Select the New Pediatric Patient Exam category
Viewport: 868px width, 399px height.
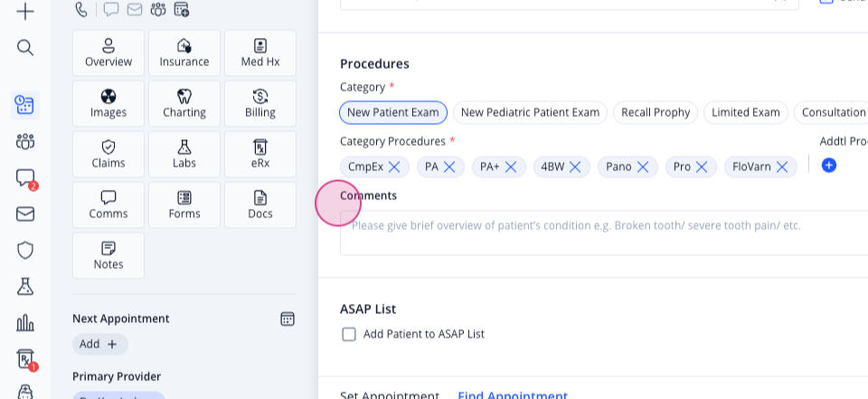530,112
